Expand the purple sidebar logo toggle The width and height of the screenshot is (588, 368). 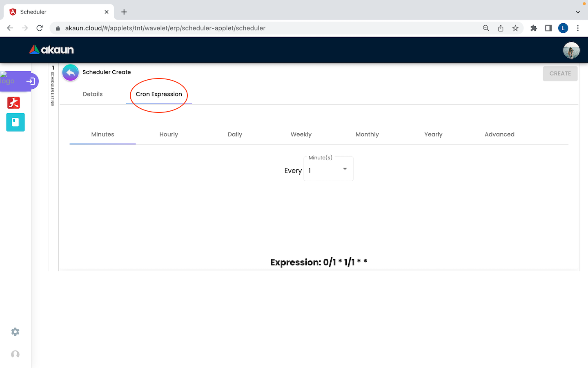point(30,81)
